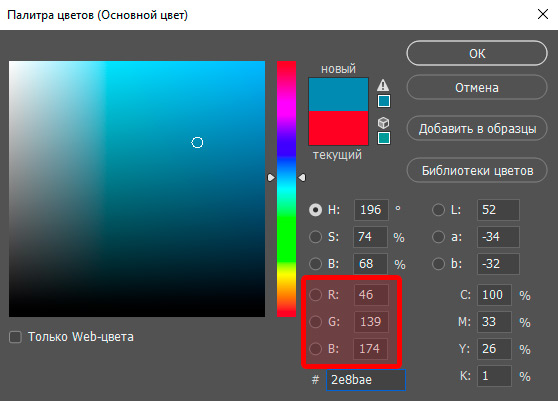This screenshot has width=558, height=401.
Task: Select the R red radio button
Action: tap(315, 295)
